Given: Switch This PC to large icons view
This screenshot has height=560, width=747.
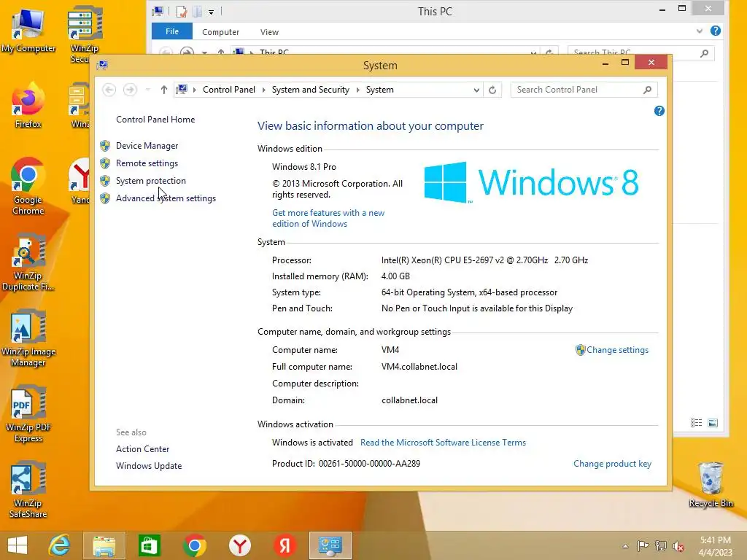Looking at the screenshot, I should pyautogui.click(x=713, y=423).
